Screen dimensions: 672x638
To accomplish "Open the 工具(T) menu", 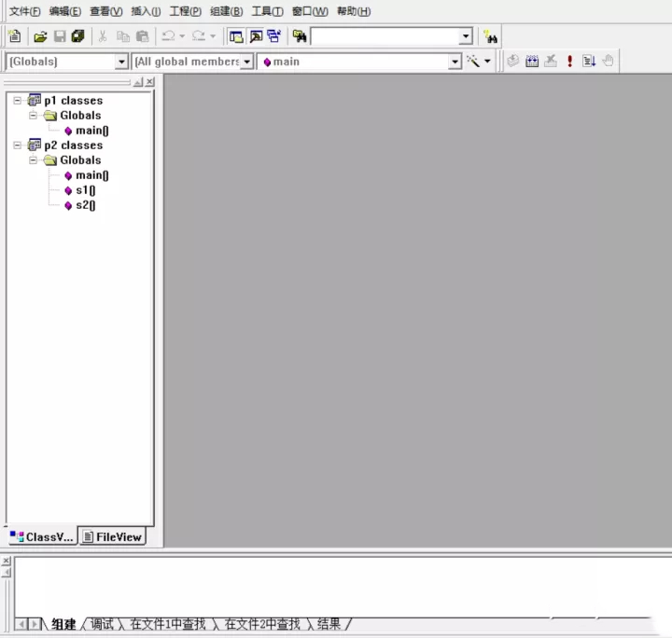I will 267,11.
